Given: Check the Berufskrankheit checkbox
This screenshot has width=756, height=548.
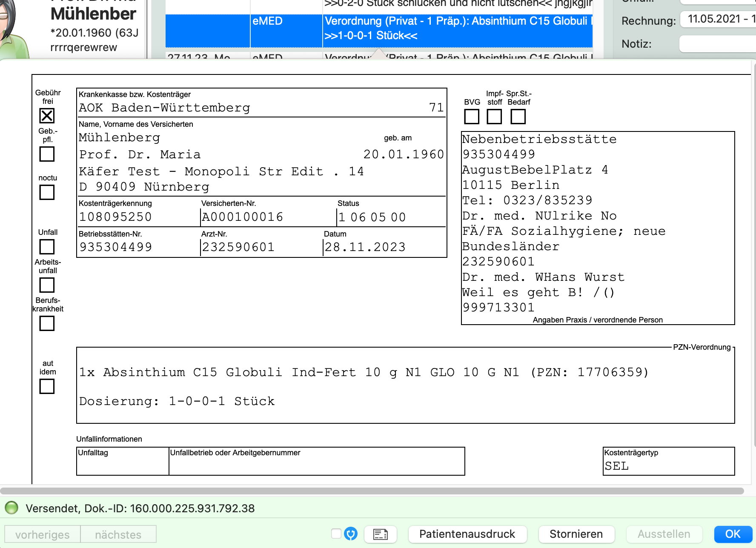Looking at the screenshot, I should 47,323.
